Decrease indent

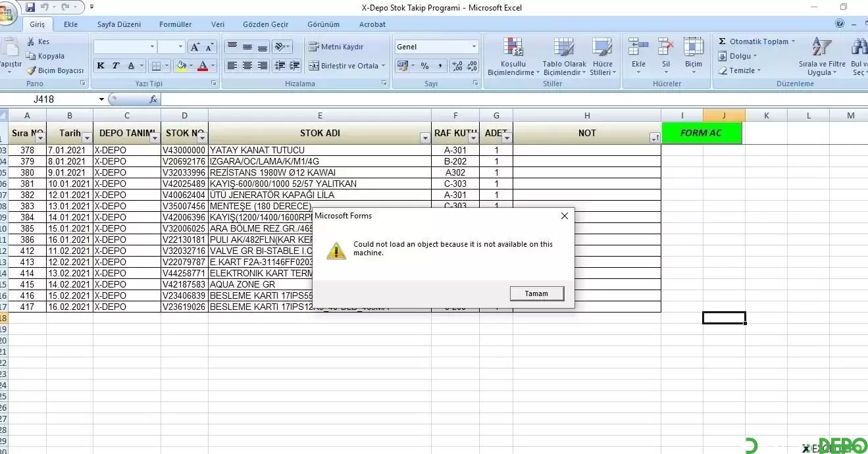point(279,66)
